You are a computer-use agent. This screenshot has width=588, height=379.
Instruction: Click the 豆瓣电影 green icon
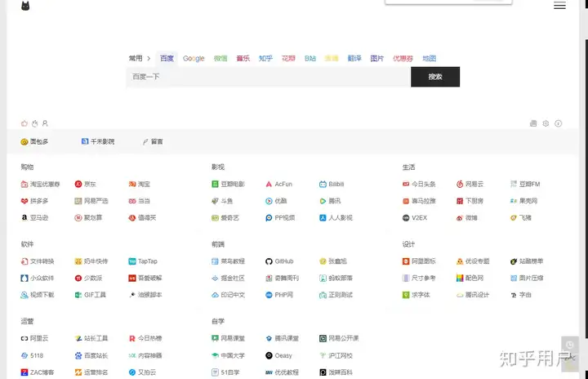click(x=215, y=184)
